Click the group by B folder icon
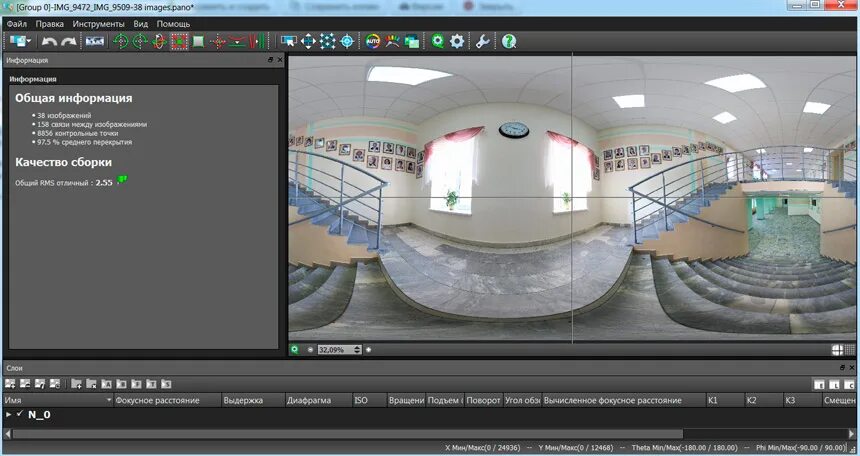860x456 pixels. coord(121,384)
